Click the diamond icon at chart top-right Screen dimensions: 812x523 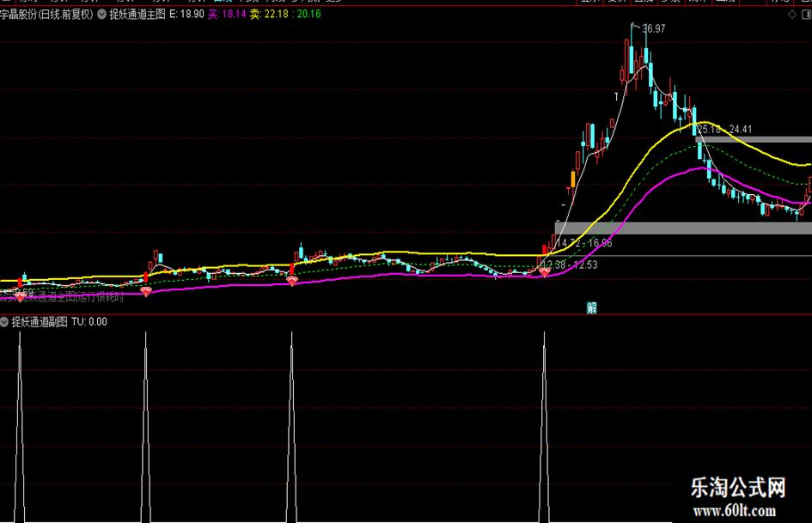791,15
